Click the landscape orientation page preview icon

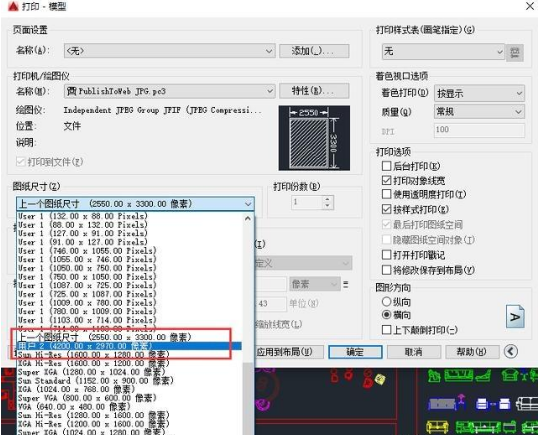click(515, 317)
